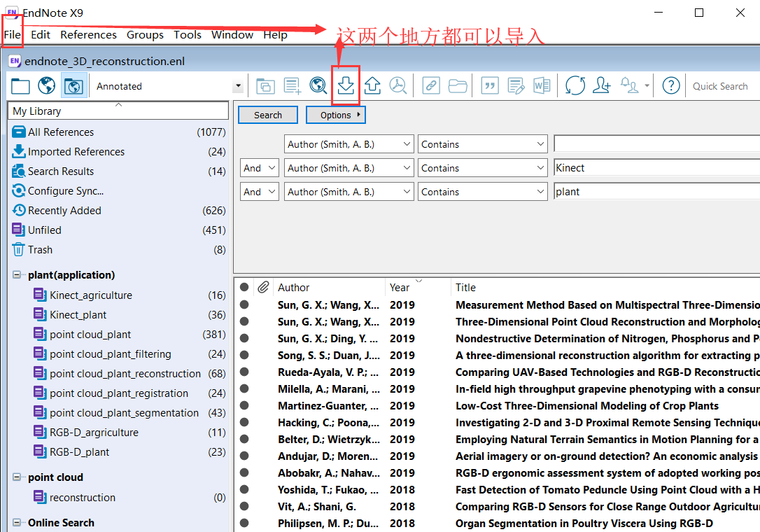Click the search field containing Kinect
The width and height of the screenshot is (760, 532).
click(x=656, y=168)
